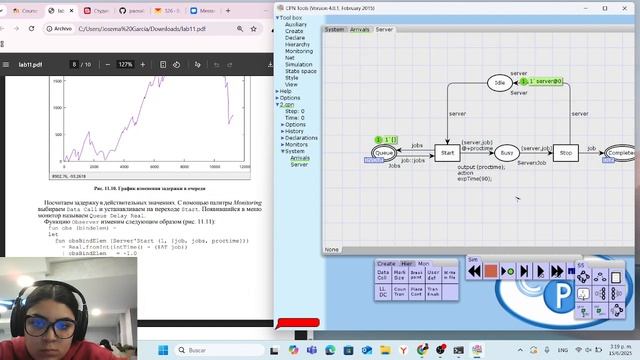Click the Queue place on the canvas
640x360 pixels.
(x=384, y=153)
